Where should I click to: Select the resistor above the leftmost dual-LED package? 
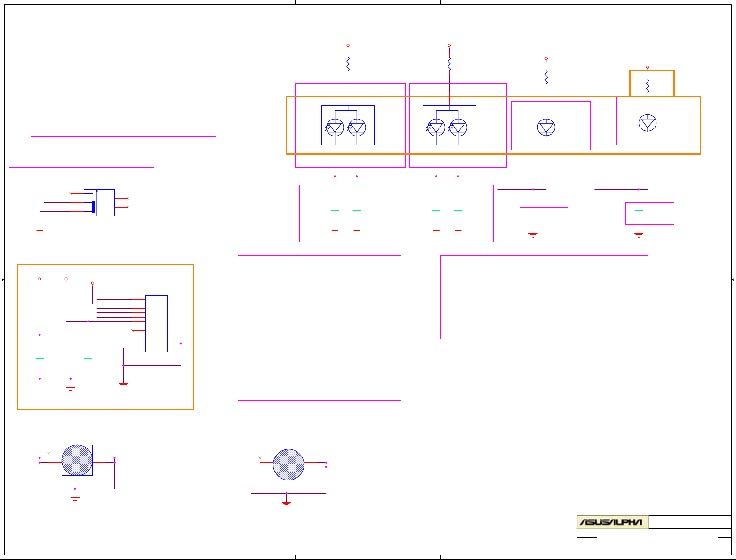(348, 64)
